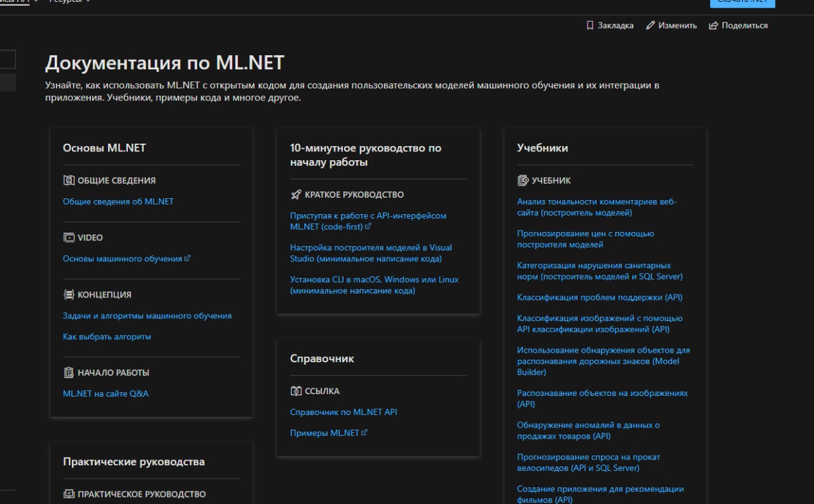Open ML.NET на сайте Q&A link
The image size is (814, 504).
point(106,394)
